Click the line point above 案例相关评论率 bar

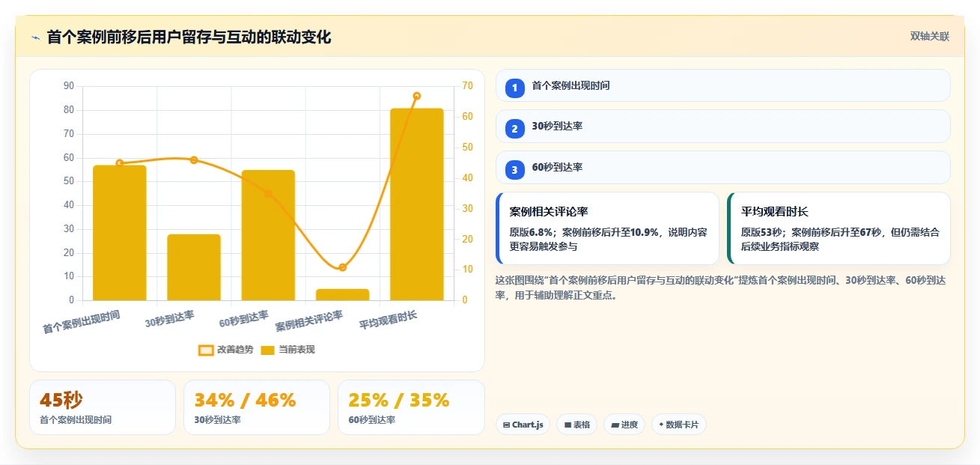(x=342, y=267)
